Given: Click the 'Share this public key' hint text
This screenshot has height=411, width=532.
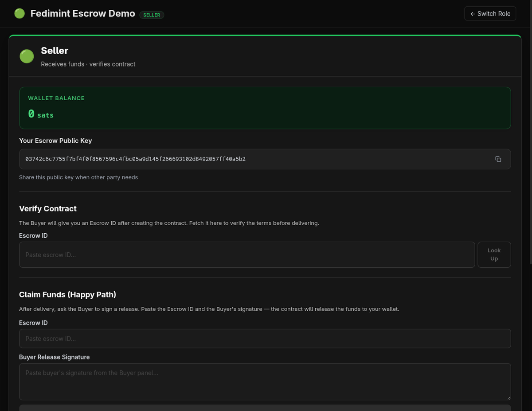Looking at the screenshot, I should point(78,177).
